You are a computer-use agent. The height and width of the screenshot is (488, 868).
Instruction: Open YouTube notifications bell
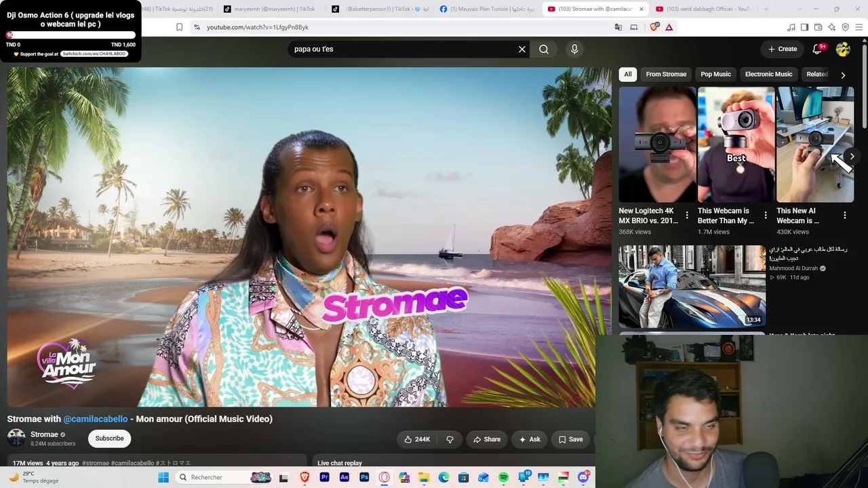tap(818, 49)
